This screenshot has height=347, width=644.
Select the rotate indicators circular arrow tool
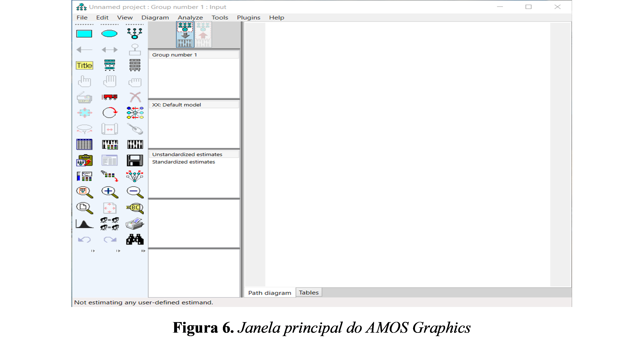tap(109, 113)
